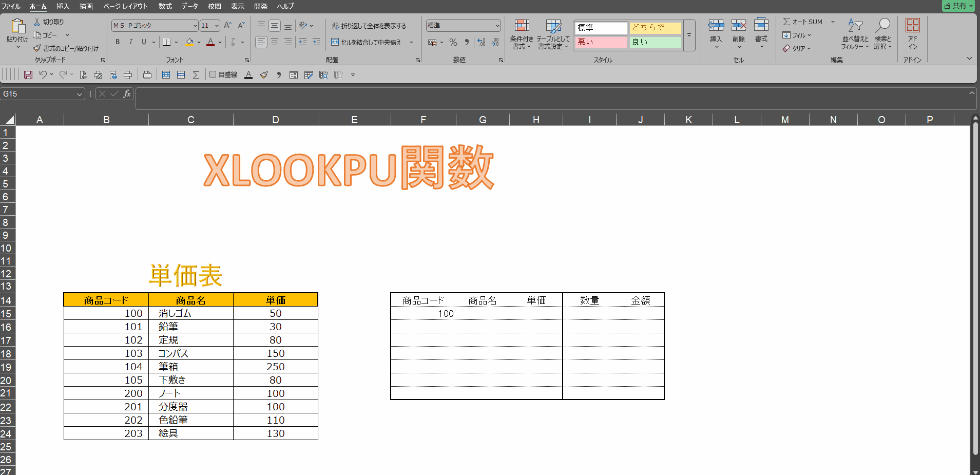Toggle the 目盛線 gridlines checkbox
Screen dimensions: 980x475
[213, 74]
